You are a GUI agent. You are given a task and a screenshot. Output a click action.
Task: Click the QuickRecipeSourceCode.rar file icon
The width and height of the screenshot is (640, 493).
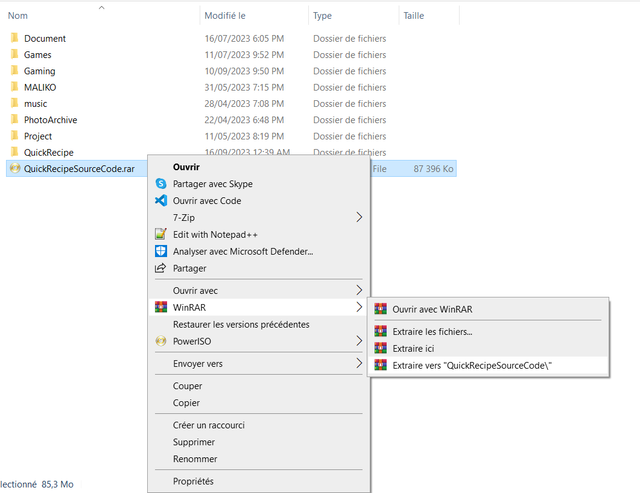click(x=15, y=168)
